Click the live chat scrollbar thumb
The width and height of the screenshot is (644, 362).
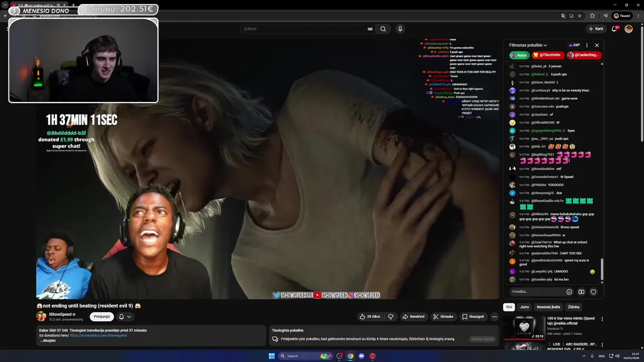602,269
